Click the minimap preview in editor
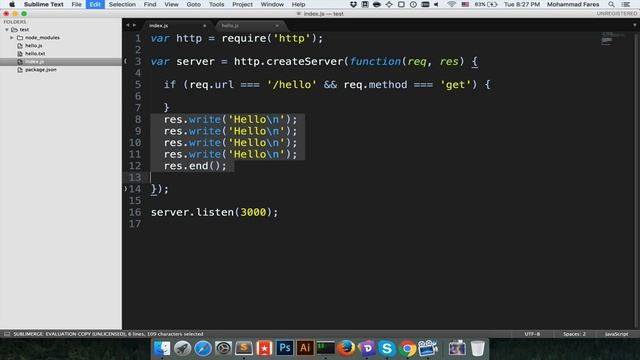 [x=612, y=39]
